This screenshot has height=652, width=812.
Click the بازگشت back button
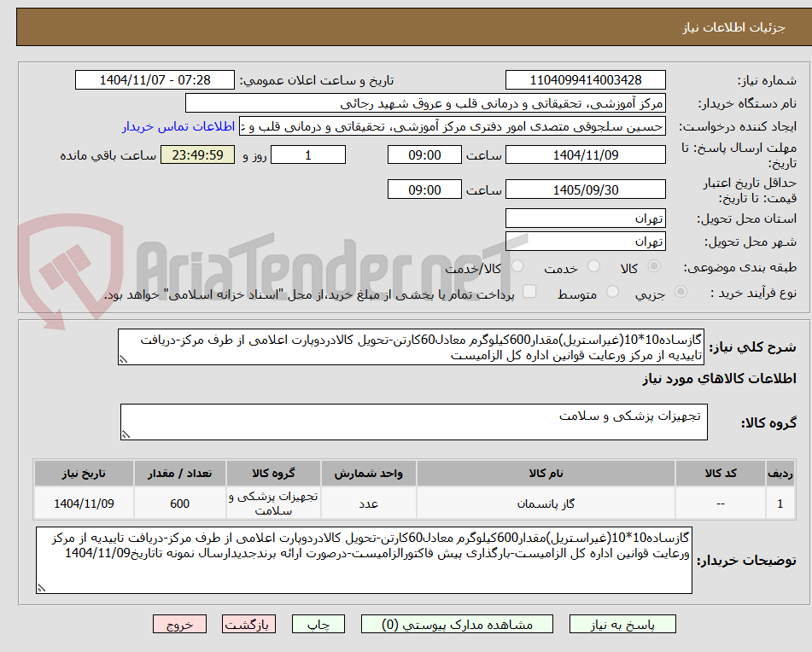tap(248, 624)
